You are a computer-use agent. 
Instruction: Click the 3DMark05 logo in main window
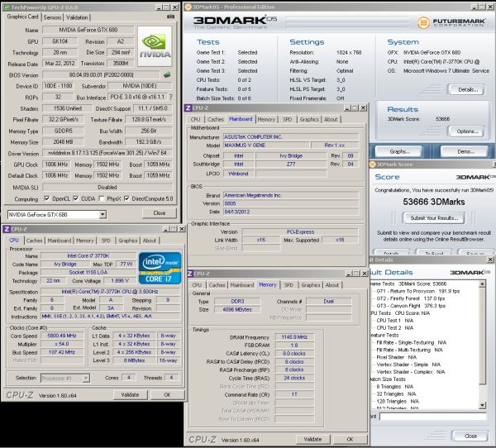pyautogui.click(x=235, y=22)
